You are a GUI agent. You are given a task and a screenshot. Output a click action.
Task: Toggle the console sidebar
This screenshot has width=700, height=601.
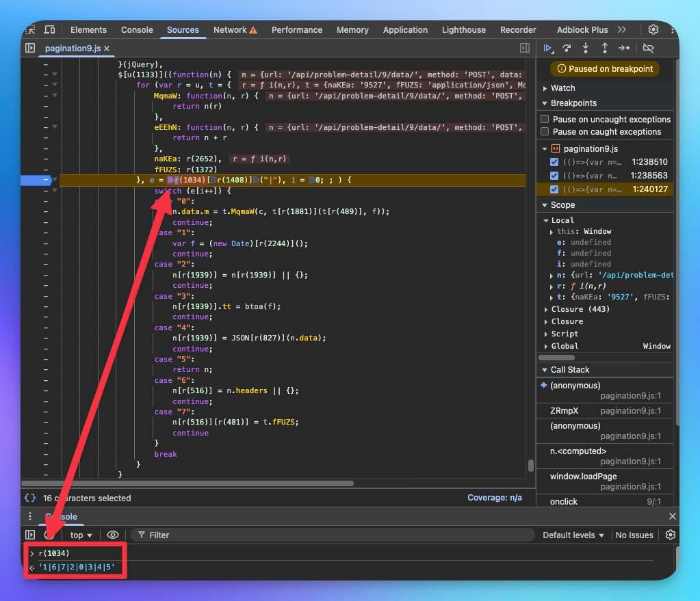pos(30,535)
